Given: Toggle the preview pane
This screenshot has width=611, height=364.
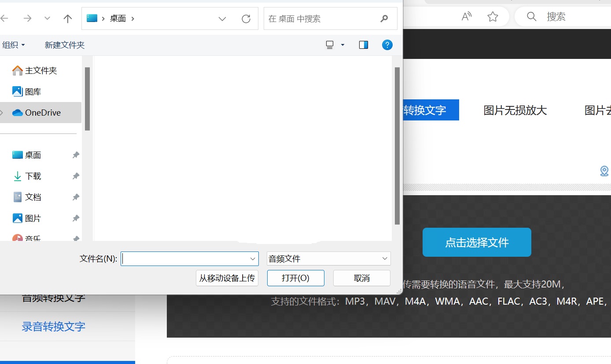Looking at the screenshot, I should pyautogui.click(x=364, y=45).
